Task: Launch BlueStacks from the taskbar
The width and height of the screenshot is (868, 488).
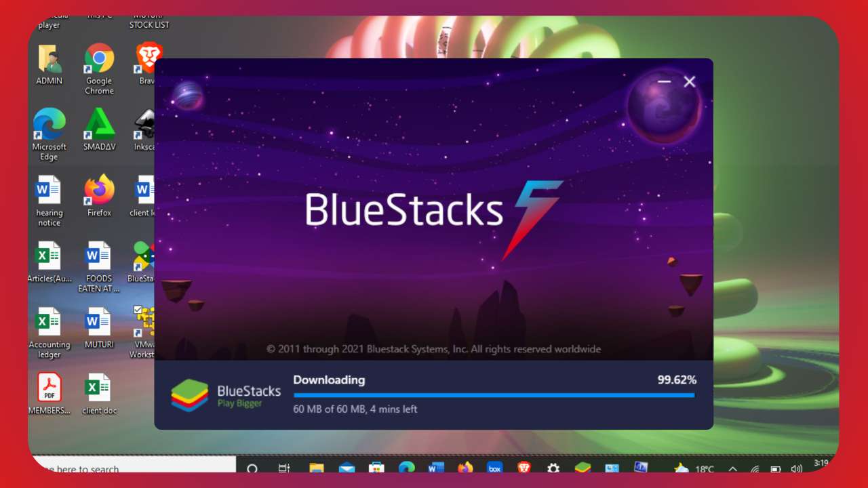Action: pos(583,468)
